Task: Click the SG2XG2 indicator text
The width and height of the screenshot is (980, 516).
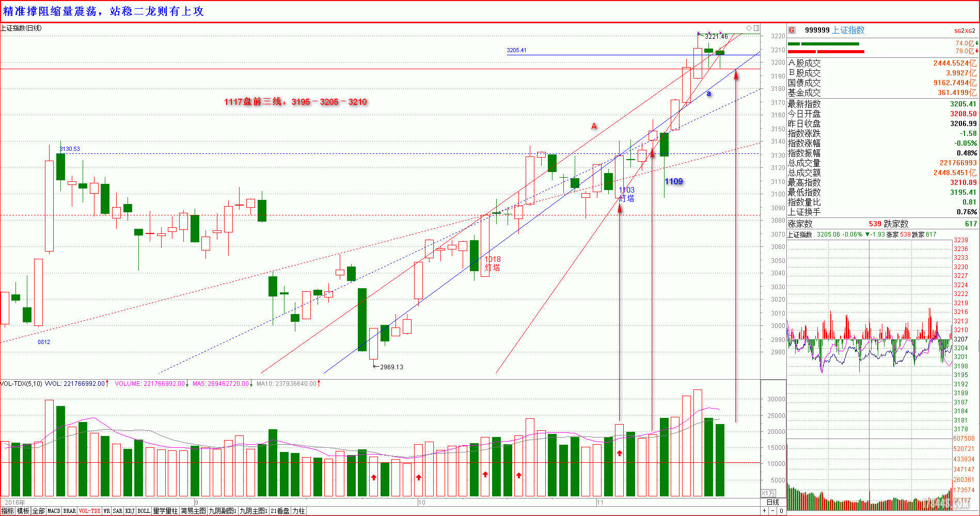Action: 965,31
